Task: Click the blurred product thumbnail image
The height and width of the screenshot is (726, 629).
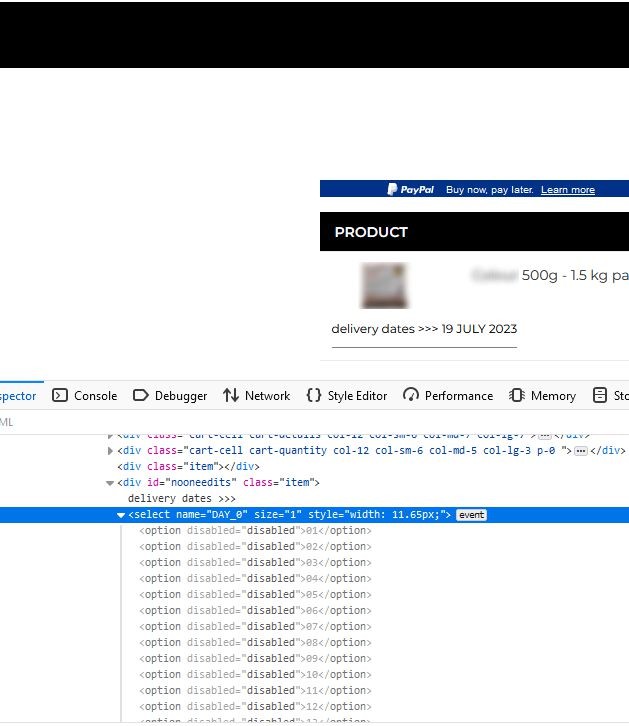Action: tap(383, 286)
